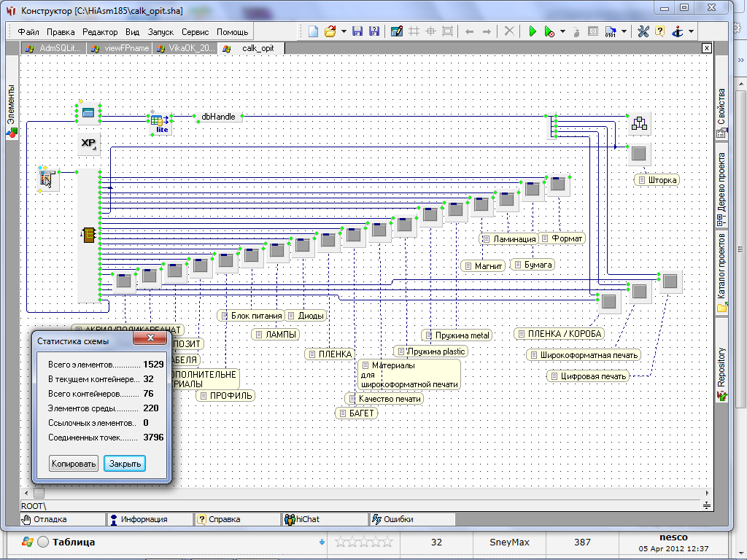Click the Save project floppy icon

(357, 31)
